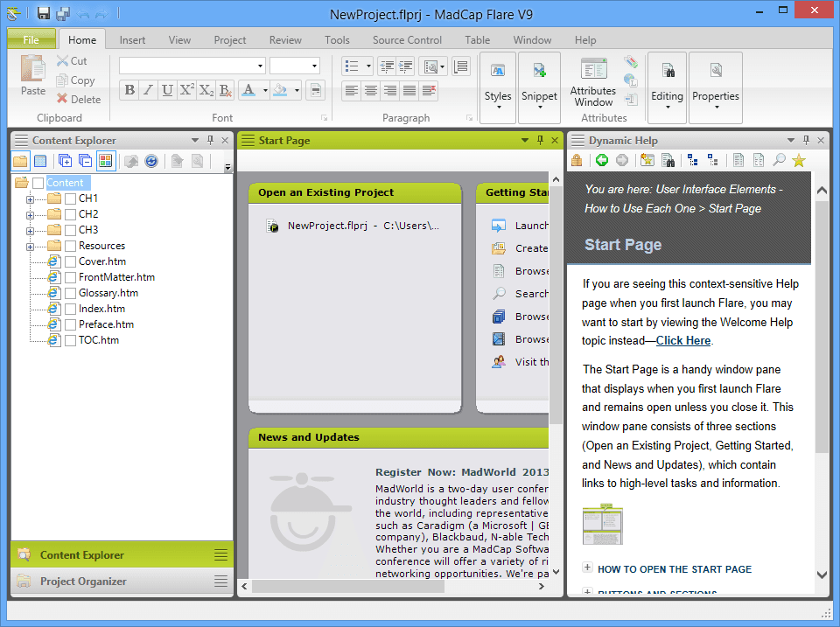
Task: Justify paragraph text
Action: tap(409, 90)
